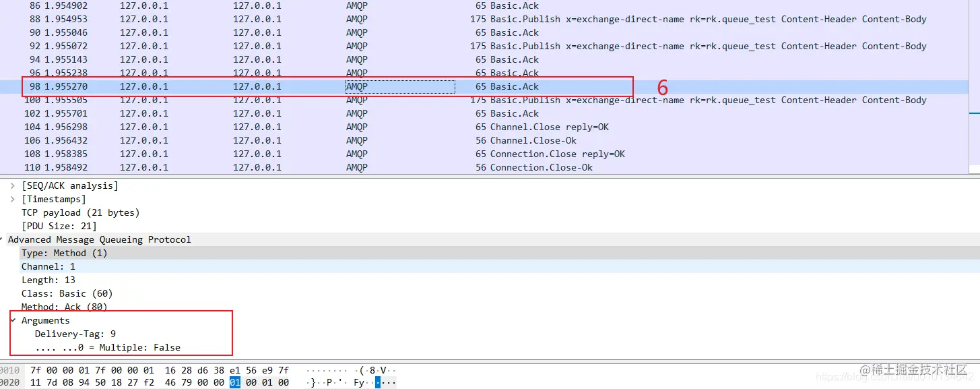Expand the [SEQ/ACK analysis] tree node

coord(13,185)
